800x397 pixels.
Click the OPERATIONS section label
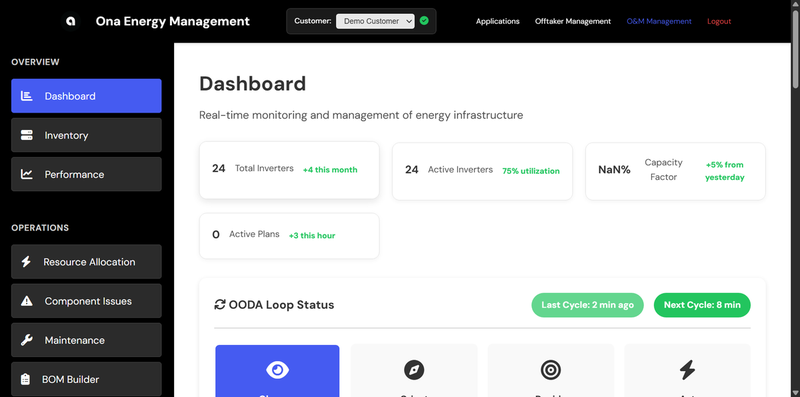40,228
